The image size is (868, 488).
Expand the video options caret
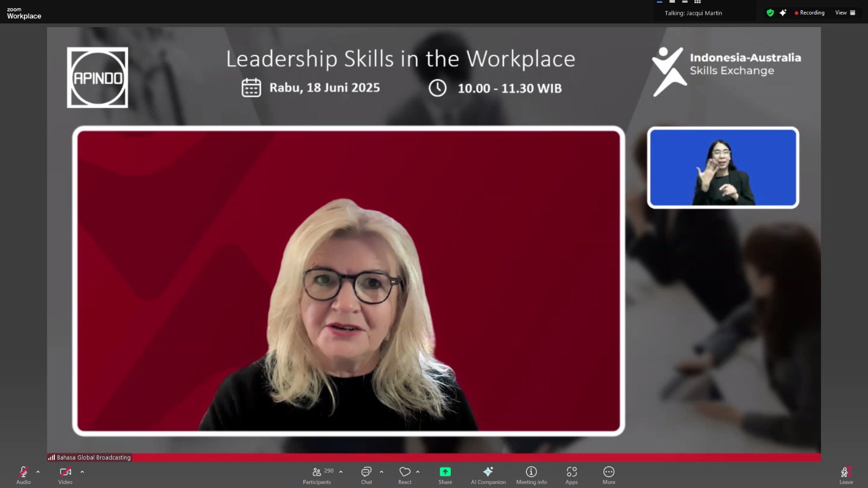82,472
